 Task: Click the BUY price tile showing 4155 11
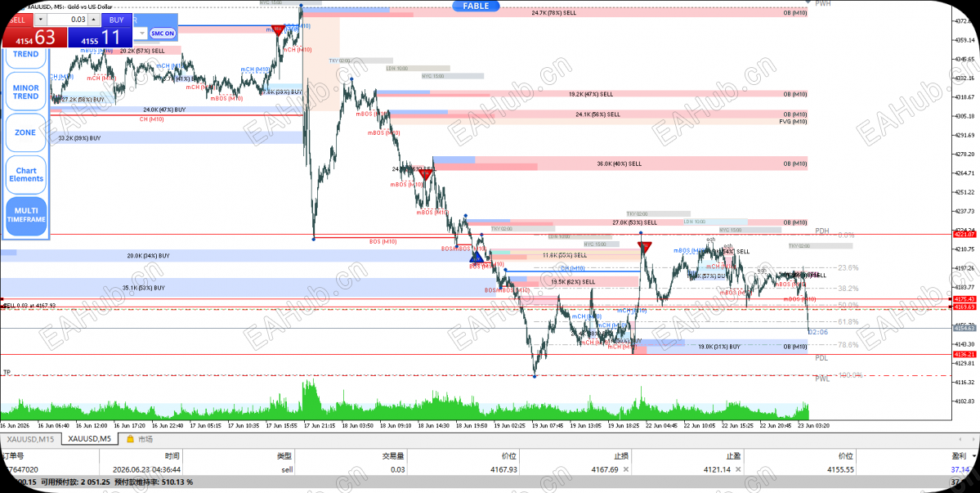[100, 38]
